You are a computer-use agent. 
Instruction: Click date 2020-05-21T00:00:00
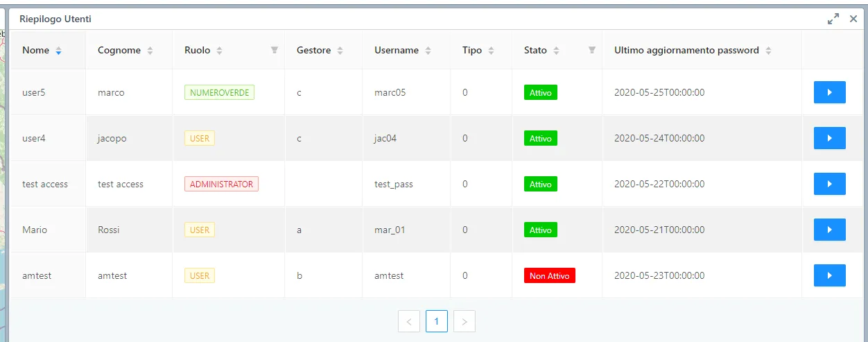(659, 230)
